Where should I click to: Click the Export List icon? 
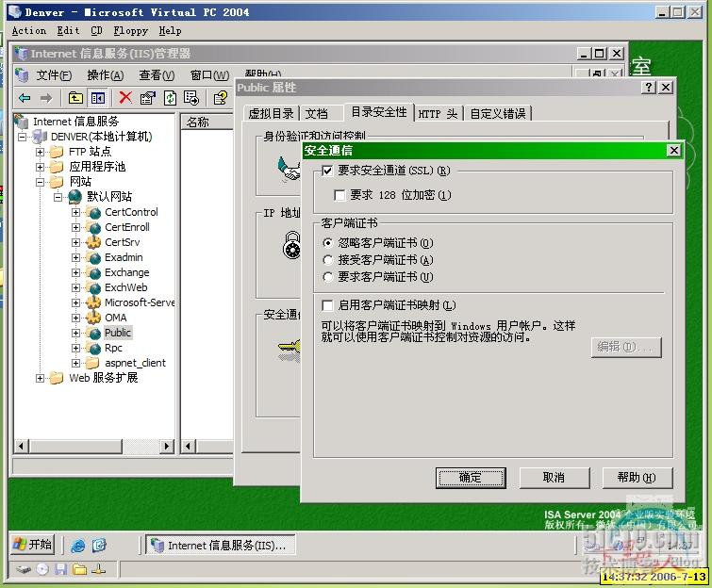point(191,98)
